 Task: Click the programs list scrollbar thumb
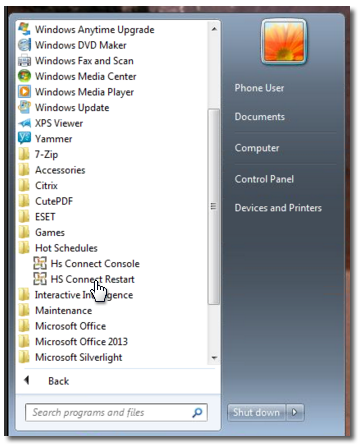click(x=214, y=207)
